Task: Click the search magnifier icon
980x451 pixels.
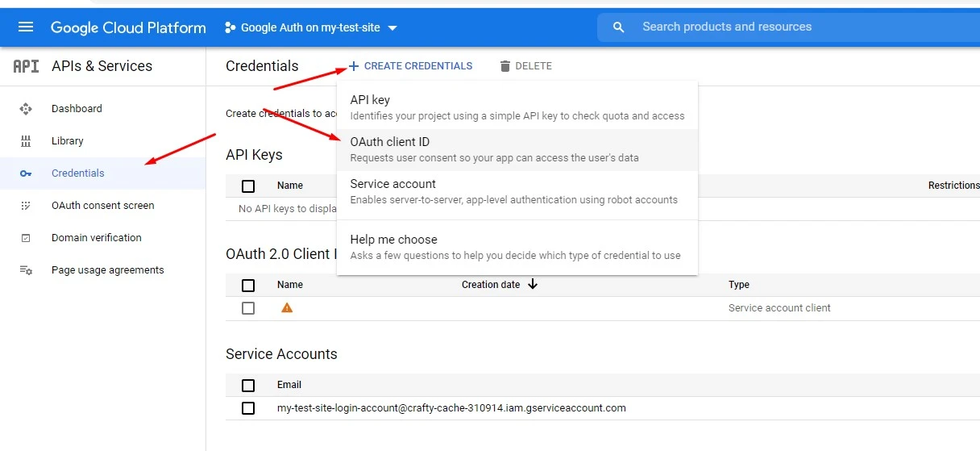Action: point(619,27)
